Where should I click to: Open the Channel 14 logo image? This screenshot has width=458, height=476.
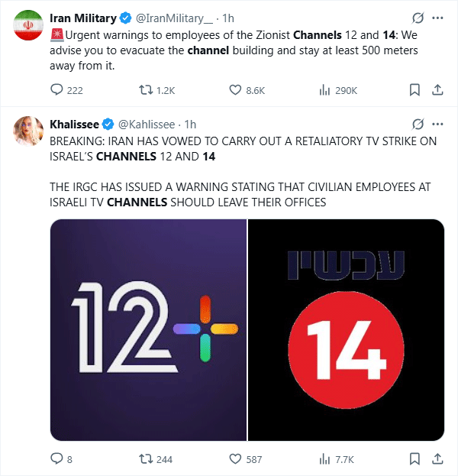point(346,329)
